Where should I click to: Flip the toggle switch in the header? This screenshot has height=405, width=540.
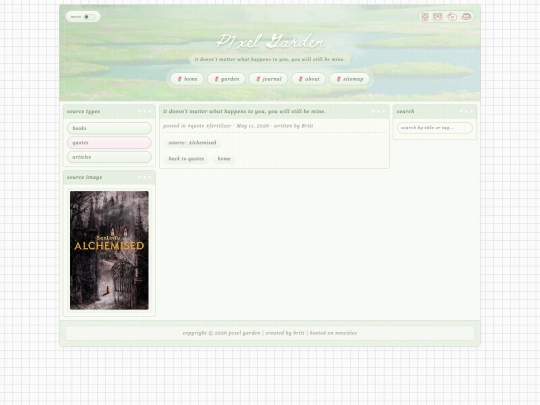(90, 17)
